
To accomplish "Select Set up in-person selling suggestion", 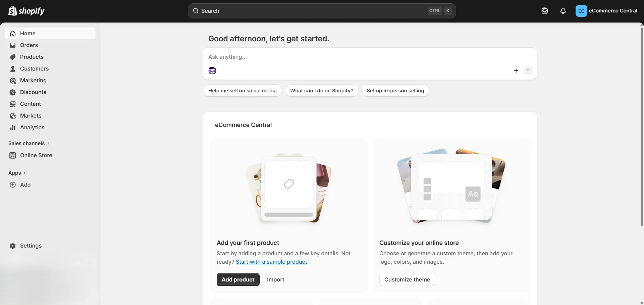I will click(x=395, y=91).
